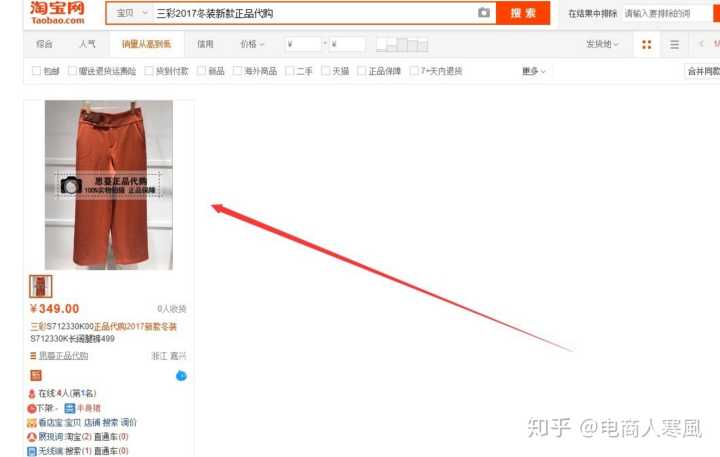Click 淘宝(2) in the 网域词 row
Viewport: 720px width, 457px height.
coord(79,437)
